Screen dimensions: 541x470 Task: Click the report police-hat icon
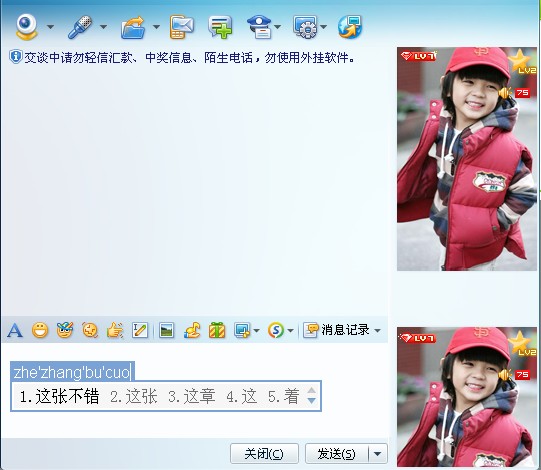pyautogui.click(x=259, y=27)
